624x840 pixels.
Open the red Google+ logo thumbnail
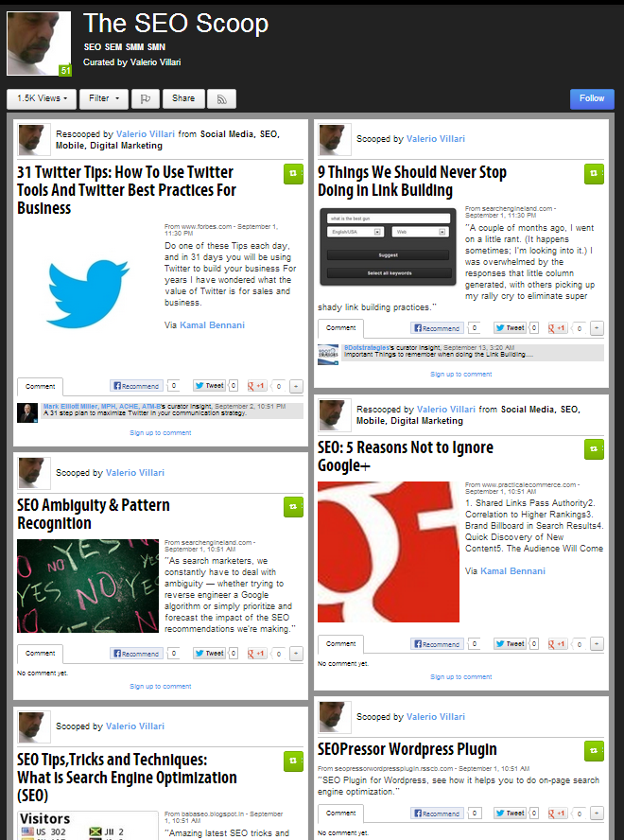tap(389, 551)
